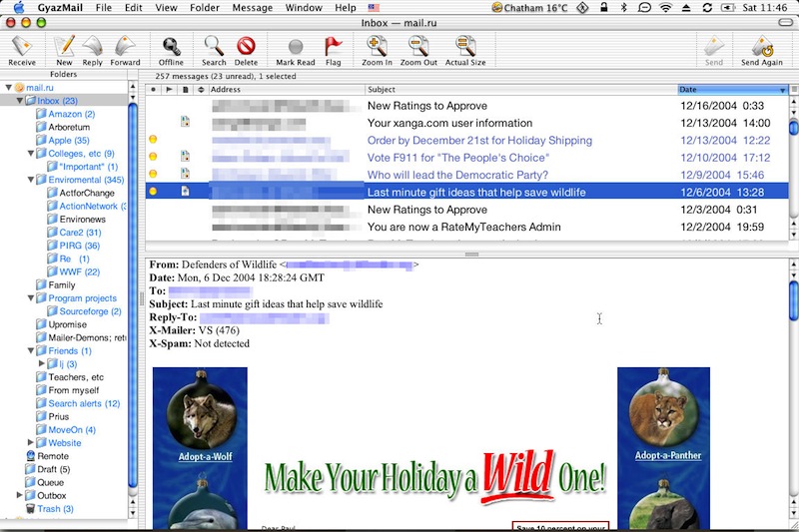This screenshot has height=532, width=799.
Task: Compose a message with the New icon
Action: [64, 46]
